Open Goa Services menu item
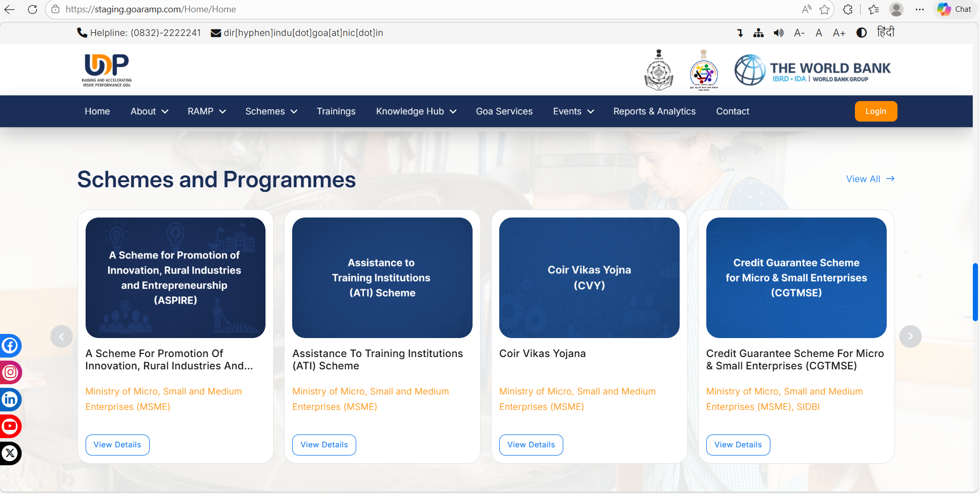980x494 pixels. (504, 111)
